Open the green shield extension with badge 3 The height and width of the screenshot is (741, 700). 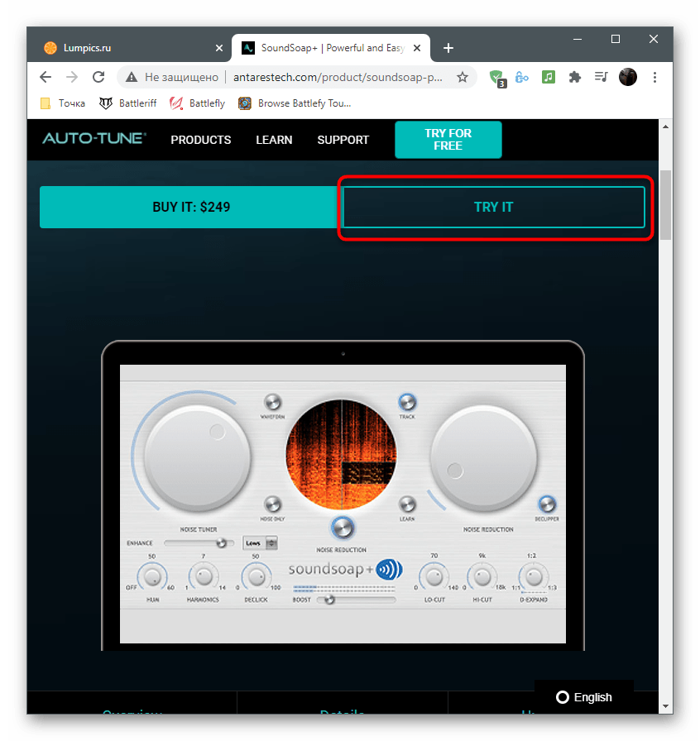click(497, 78)
